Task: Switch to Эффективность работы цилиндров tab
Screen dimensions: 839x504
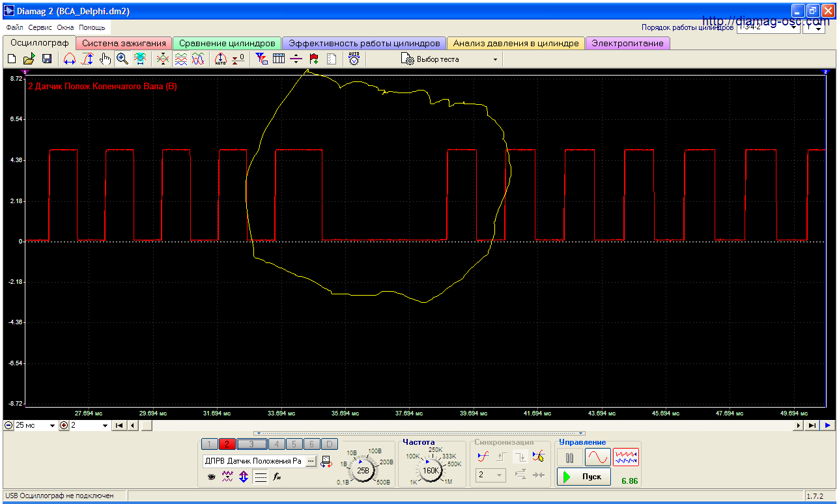Action: point(364,43)
